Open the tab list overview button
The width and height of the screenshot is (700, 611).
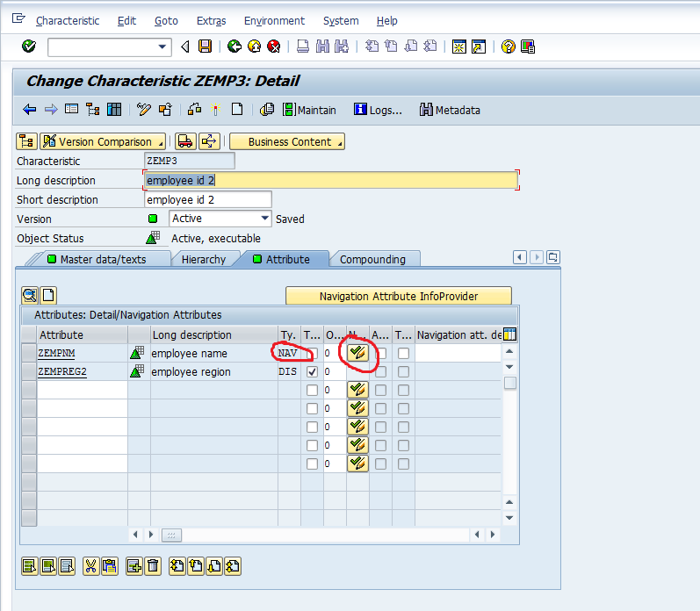point(553,257)
